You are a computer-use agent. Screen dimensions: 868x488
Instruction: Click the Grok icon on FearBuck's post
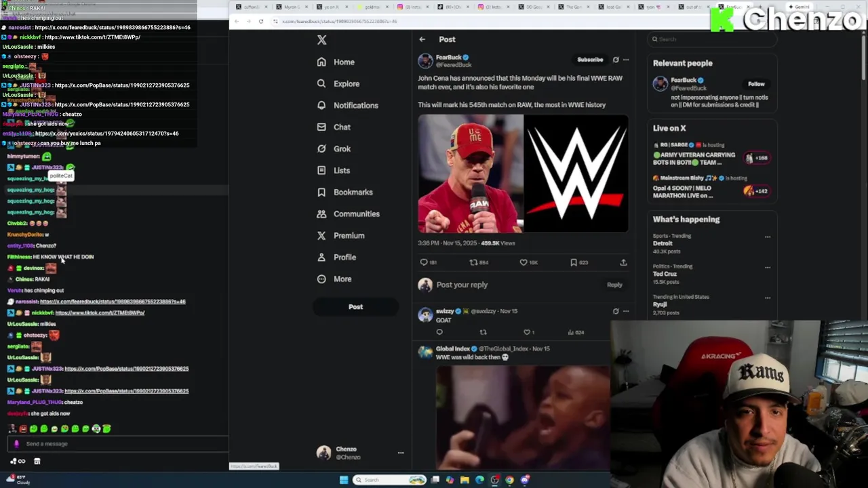point(616,60)
